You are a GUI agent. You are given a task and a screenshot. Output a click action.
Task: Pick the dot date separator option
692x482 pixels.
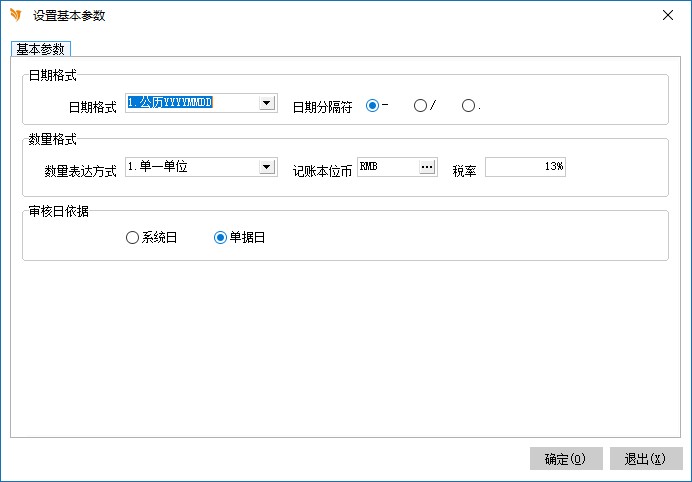(x=468, y=105)
